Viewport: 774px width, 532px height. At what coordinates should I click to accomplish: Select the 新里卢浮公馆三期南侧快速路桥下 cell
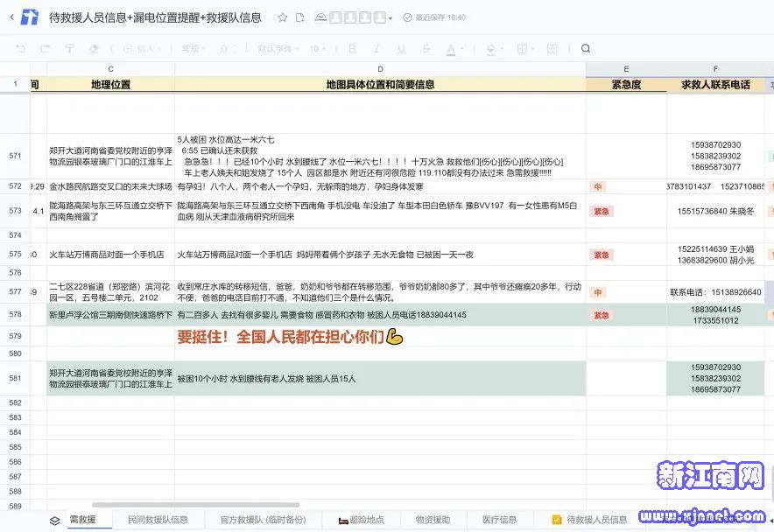coord(110,315)
